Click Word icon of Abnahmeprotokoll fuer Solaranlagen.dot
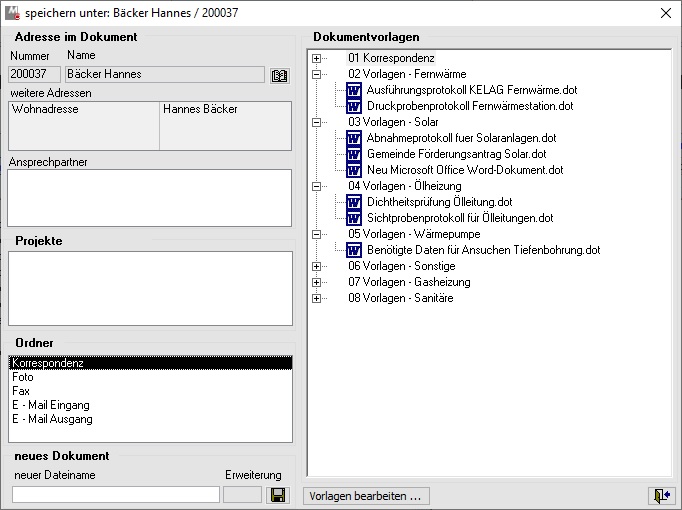The width and height of the screenshot is (682, 510). [353, 138]
